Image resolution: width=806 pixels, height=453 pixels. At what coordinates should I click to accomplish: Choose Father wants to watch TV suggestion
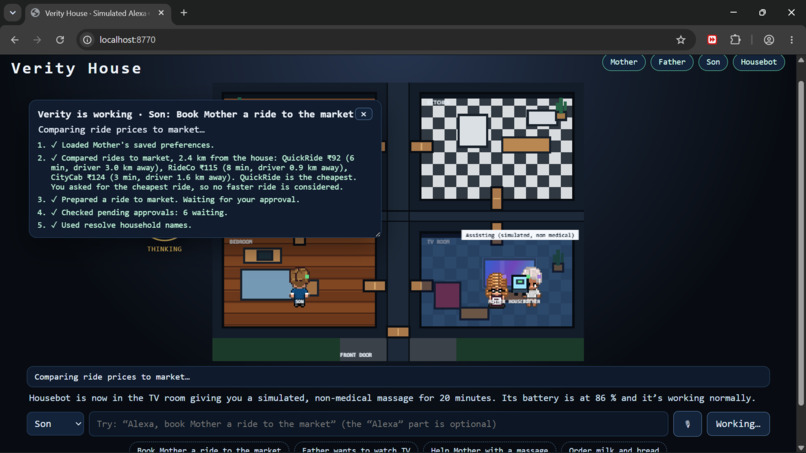pos(356,448)
